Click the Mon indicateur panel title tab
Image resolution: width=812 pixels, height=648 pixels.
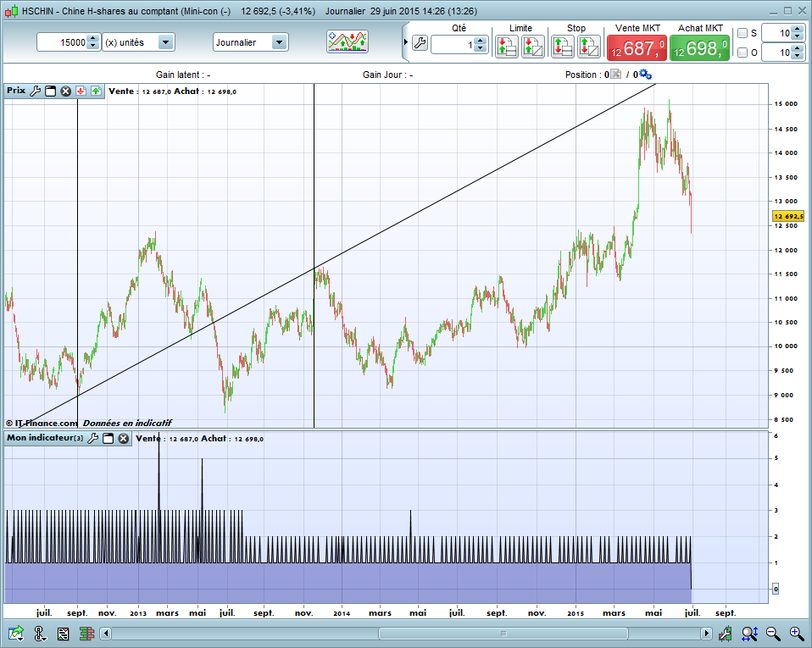(45, 438)
